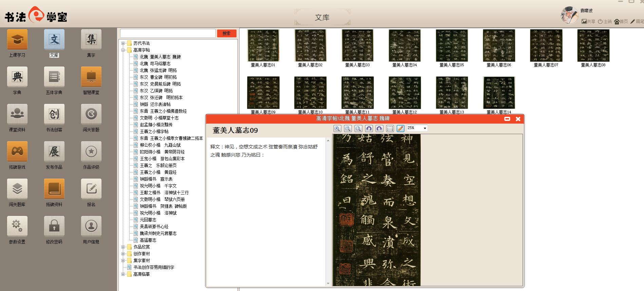Open the 上课学习 module

[17, 40]
